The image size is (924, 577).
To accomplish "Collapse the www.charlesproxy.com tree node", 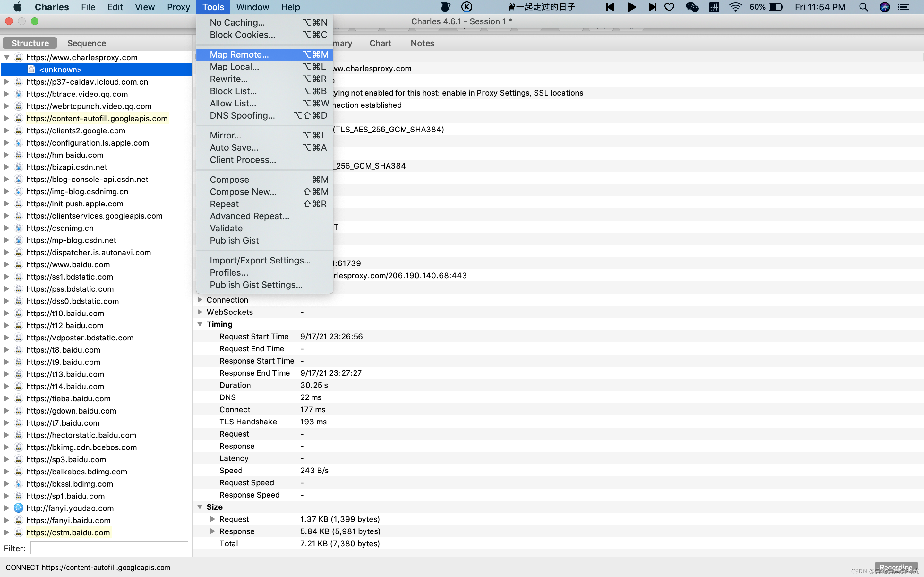I will (x=7, y=57).
